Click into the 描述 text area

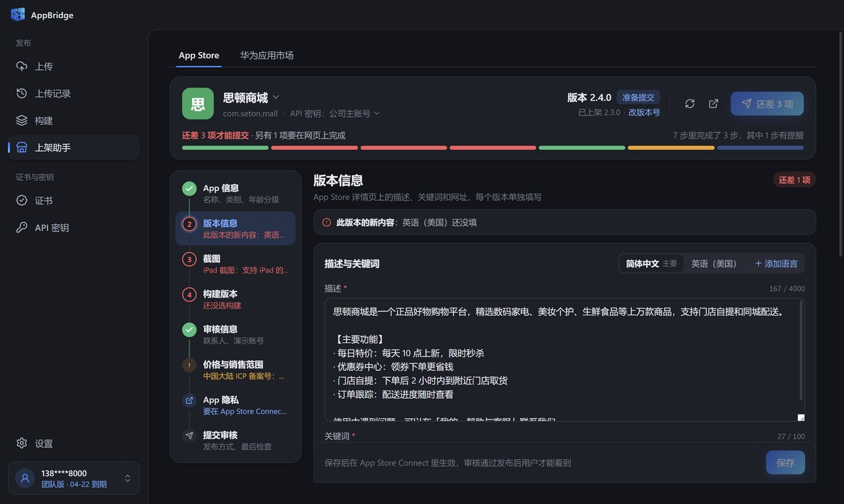565,360
